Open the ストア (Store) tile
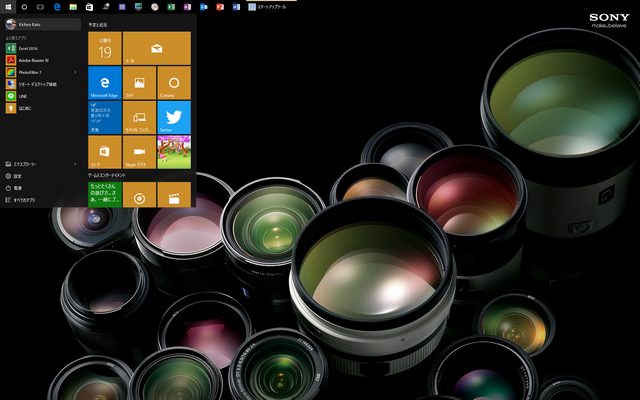The image size is (640, 400). (x=105, y=152)
